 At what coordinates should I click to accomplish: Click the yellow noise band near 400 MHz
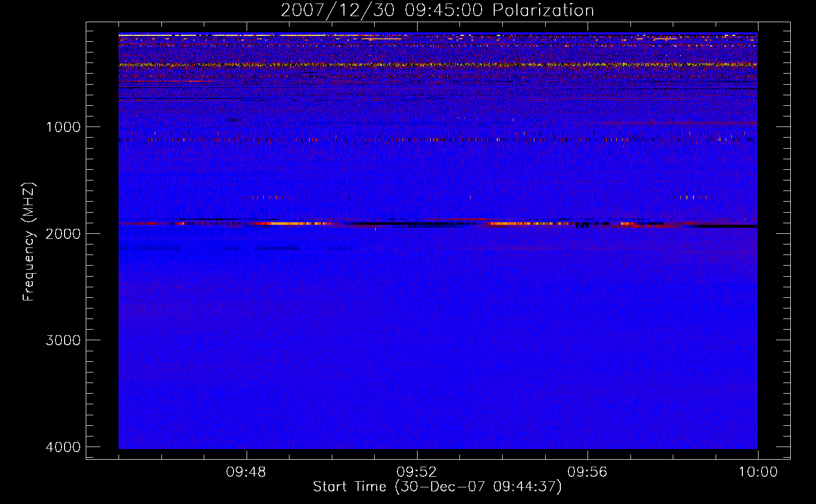pyautogui.click(x=438, y=65)
